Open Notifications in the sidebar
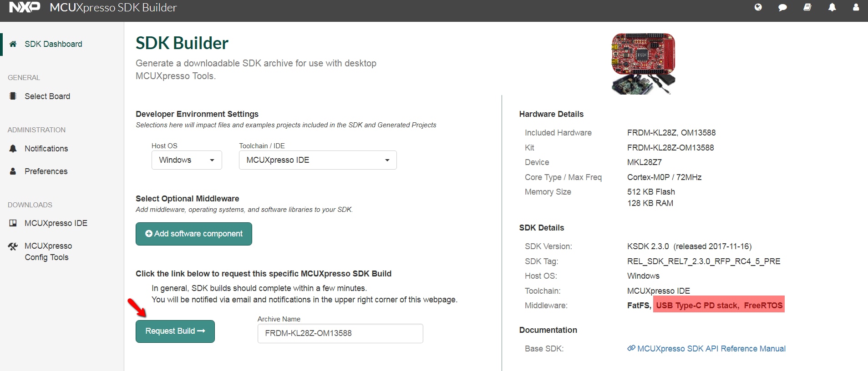The width and height of the screenshot is (868, 371). tap(46, 149)
